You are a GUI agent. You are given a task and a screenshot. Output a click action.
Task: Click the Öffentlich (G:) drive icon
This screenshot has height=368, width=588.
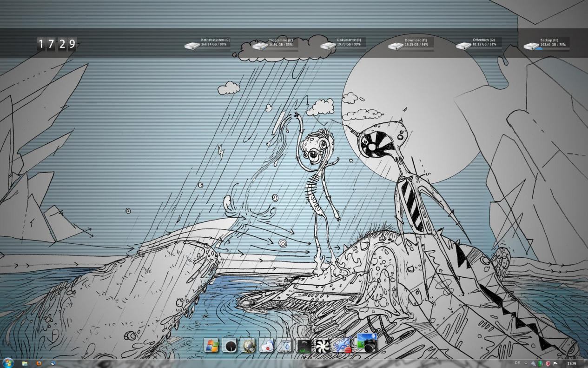pyautogui.click(x=463, y=46)
